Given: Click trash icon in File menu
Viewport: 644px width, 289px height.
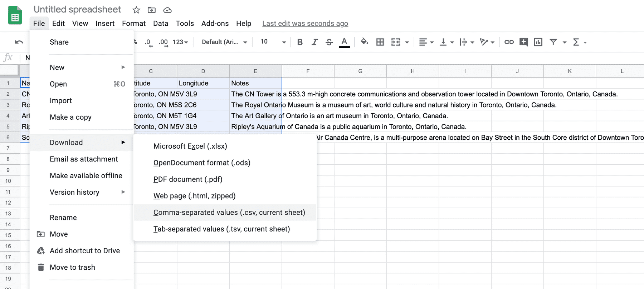Looking at the screenshot, I should point(41,267).
